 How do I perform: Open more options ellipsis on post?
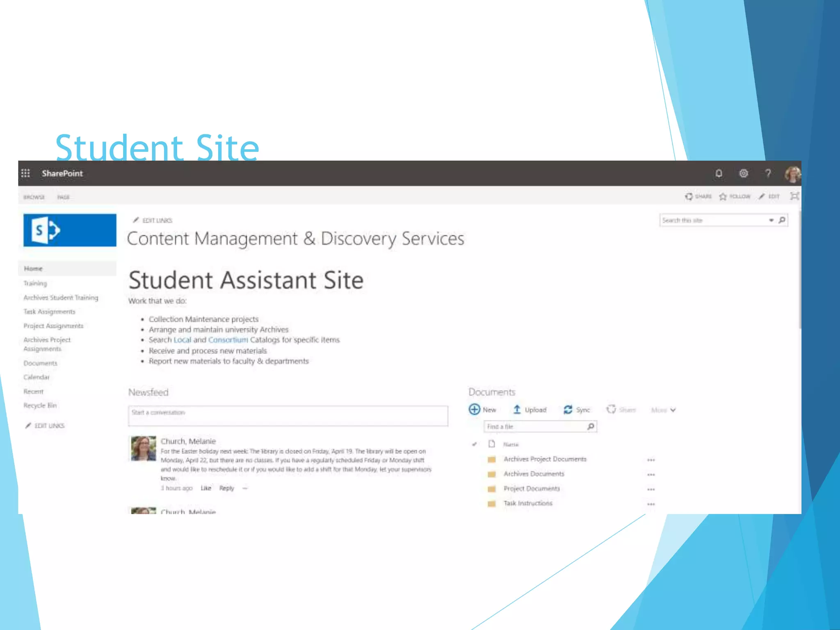click(x=245, y=488)
